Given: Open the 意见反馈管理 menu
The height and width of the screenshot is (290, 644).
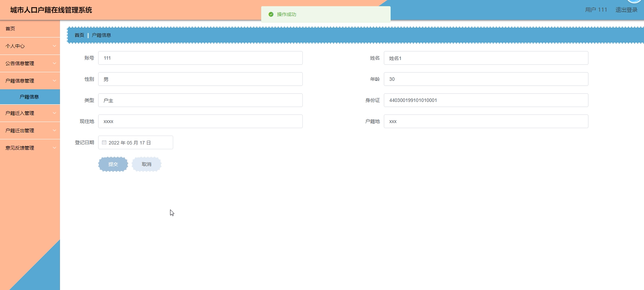Looking at the screenshot, I should click(30, 148).
